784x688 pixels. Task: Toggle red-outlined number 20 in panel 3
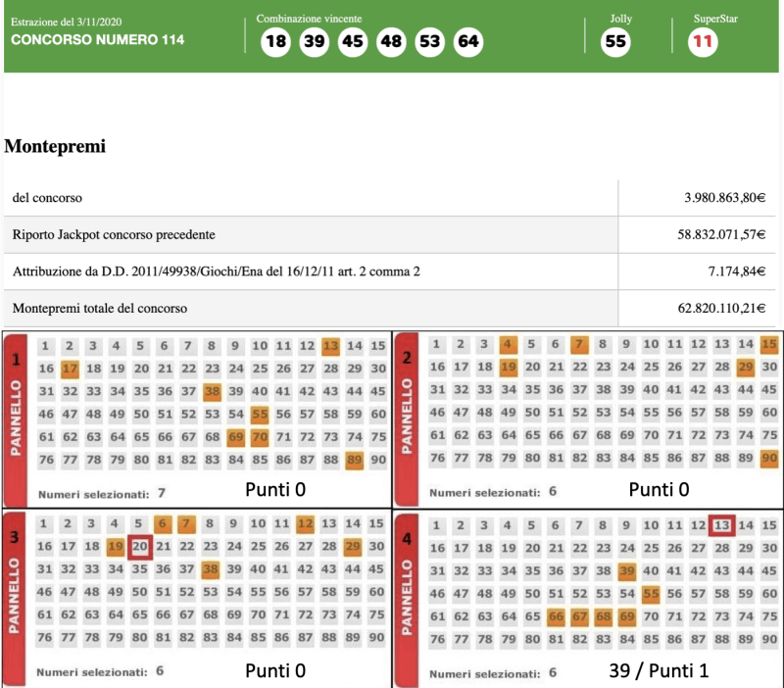tap(139, 545)
